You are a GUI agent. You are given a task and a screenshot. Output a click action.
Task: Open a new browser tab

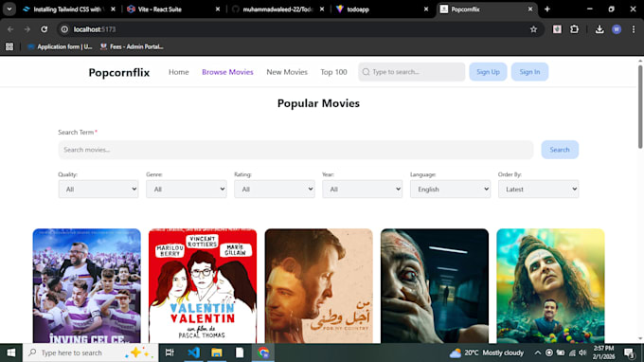click(x=547, y=9)
